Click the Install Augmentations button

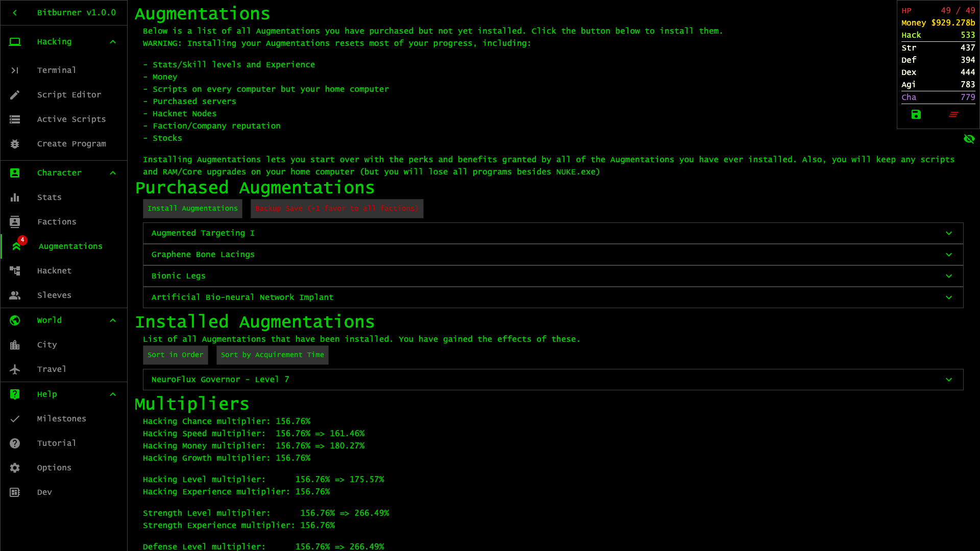[192, 209]
